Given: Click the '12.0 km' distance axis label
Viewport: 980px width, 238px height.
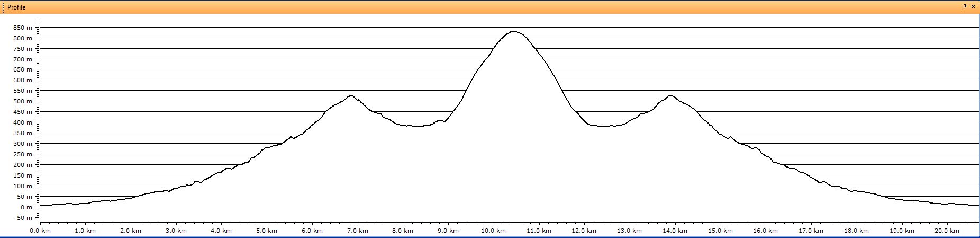Looking at the screenshot, I should [584, 231].
